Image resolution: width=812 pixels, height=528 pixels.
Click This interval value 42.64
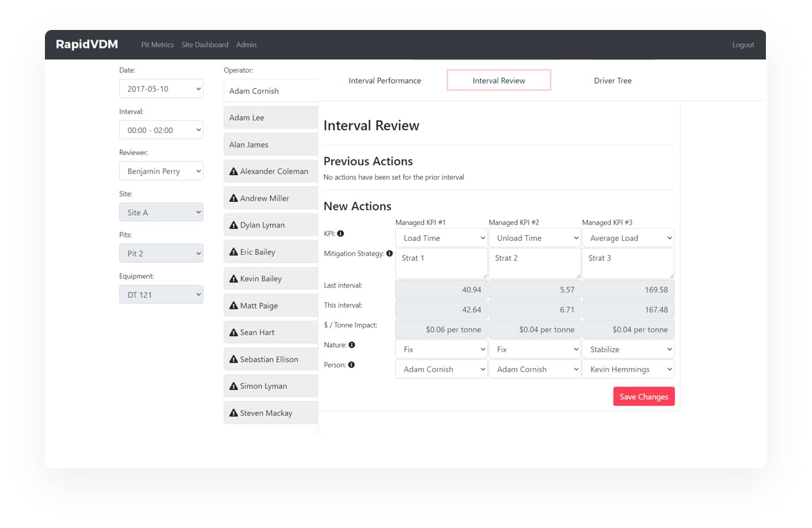[441, 310]
